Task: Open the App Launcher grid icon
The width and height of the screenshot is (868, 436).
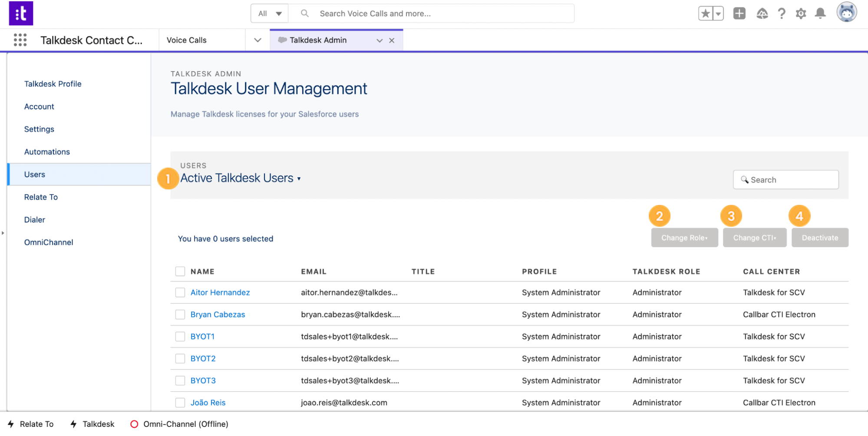Action: tap(20, 40)
